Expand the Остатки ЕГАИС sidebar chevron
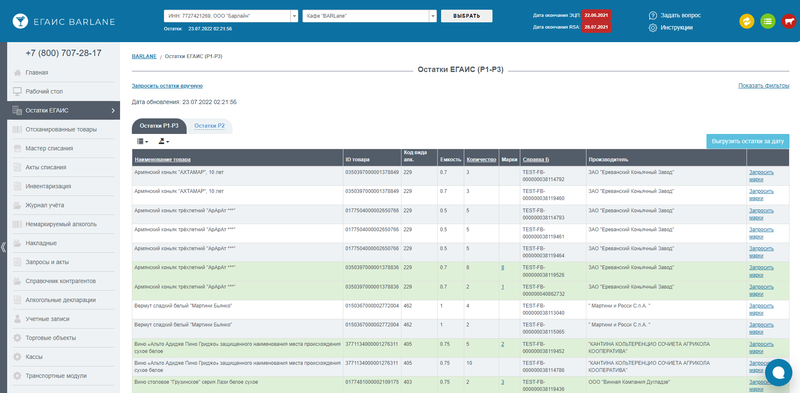Viewport: 800px width, 393px height. (x=113, y=111)
